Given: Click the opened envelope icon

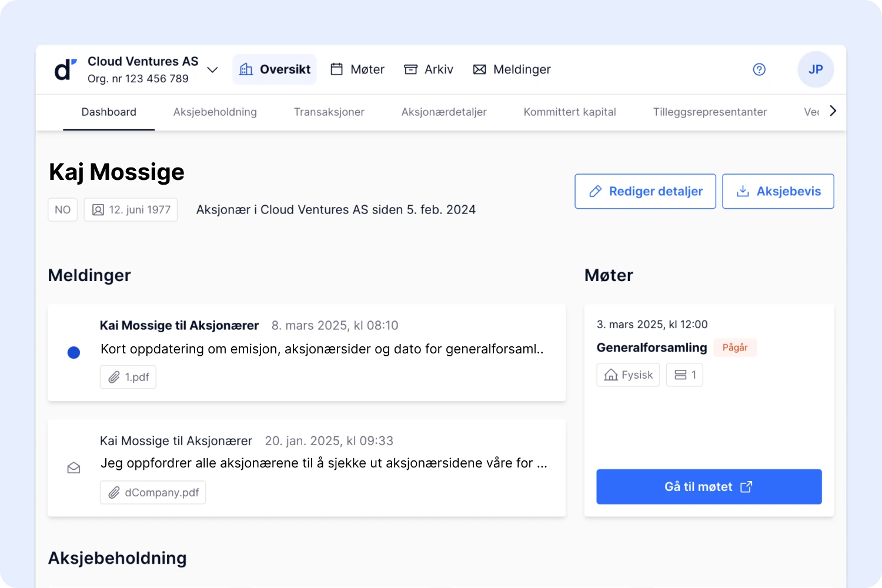Looking at the screenshot, I should coord(73,468).
